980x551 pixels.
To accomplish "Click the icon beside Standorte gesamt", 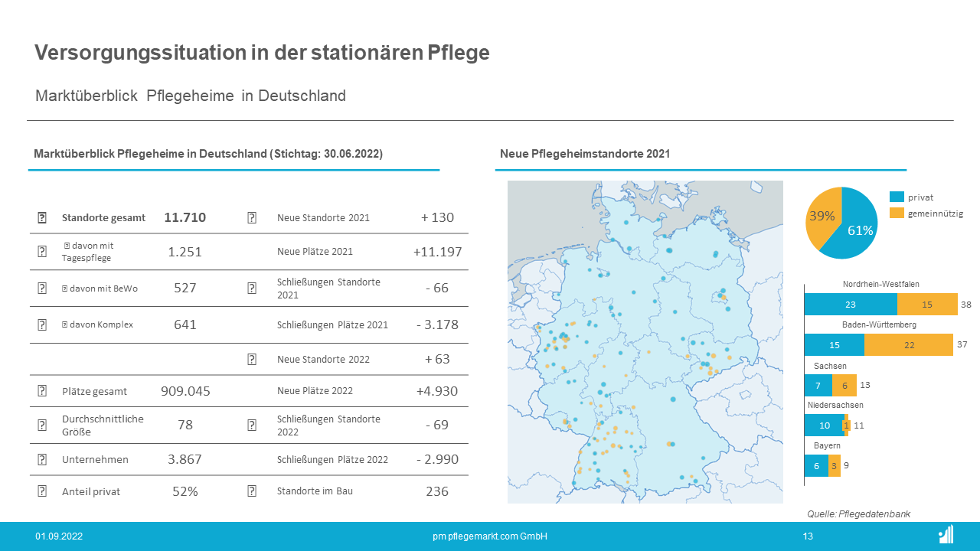I will point(42,217).
